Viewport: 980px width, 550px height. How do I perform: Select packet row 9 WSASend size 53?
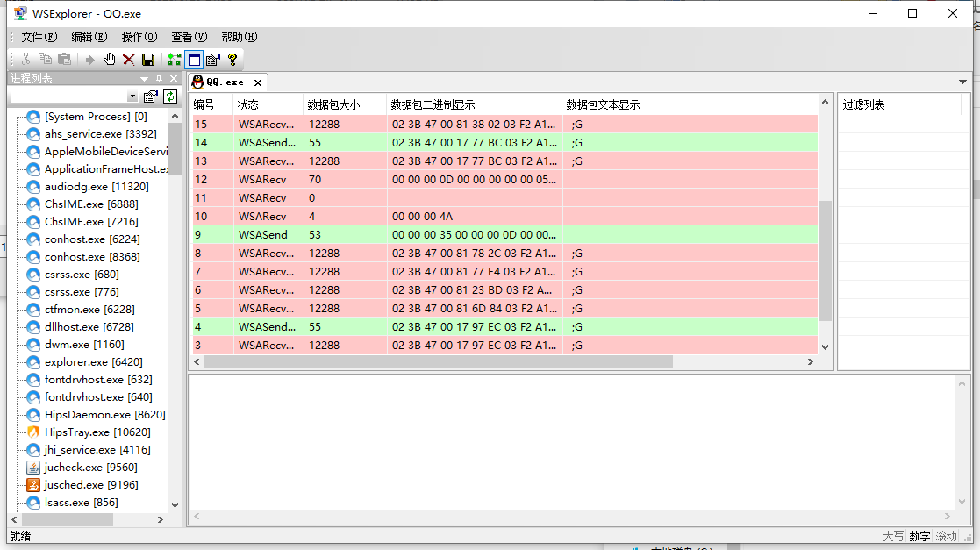pos(505,234)
